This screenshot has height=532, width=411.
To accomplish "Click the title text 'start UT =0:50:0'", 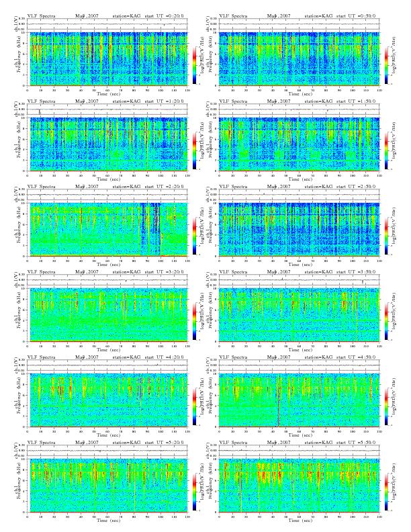I will click(x=356, y=16).
